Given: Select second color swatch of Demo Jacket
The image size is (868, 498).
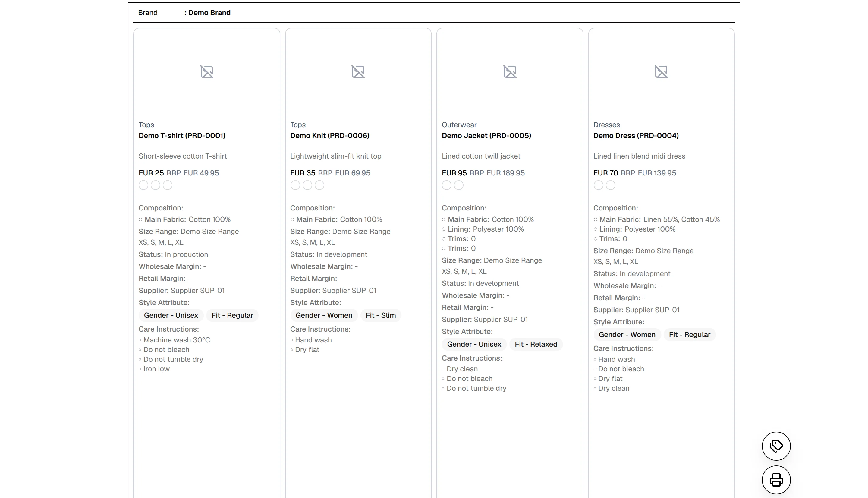Looking at the screenshot, I should 459,185.
